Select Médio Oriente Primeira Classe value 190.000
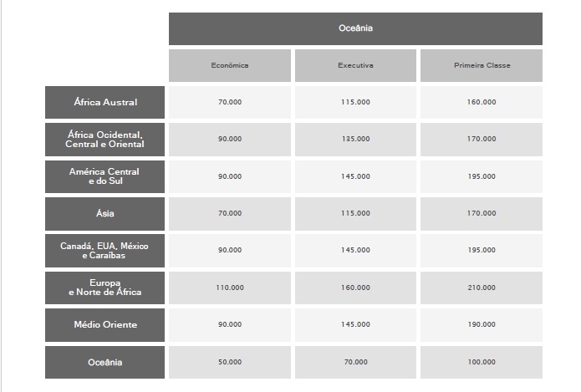The width and height of the screenshot is (581, 392). [482, 324]
